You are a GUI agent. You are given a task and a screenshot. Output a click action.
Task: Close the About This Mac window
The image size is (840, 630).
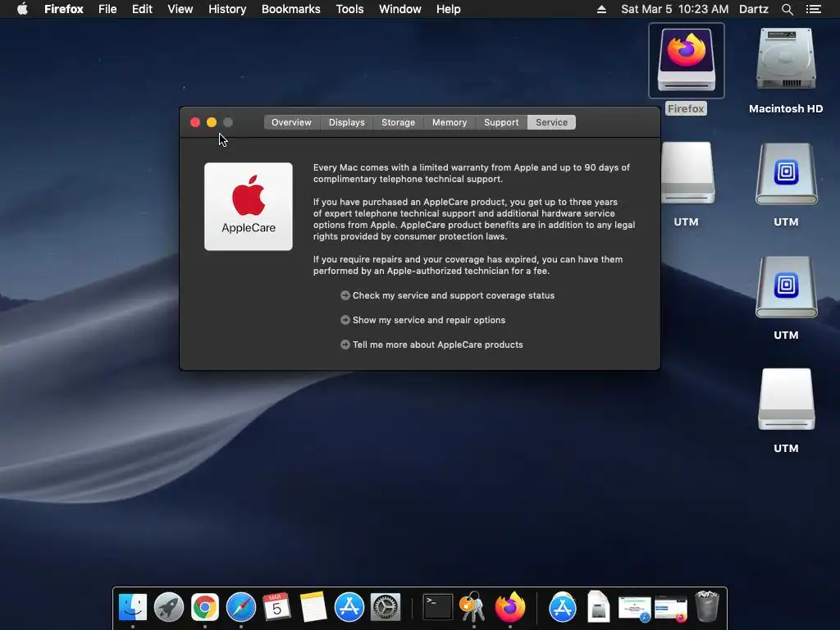pyautogui.click(x=195, y=122)
